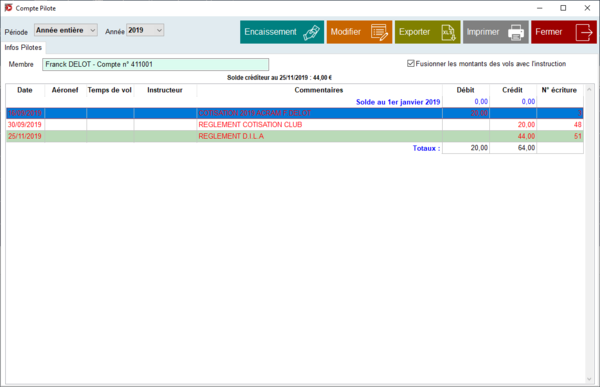Click the scrollbar down arrow at bottom

(x=589, y=379)
